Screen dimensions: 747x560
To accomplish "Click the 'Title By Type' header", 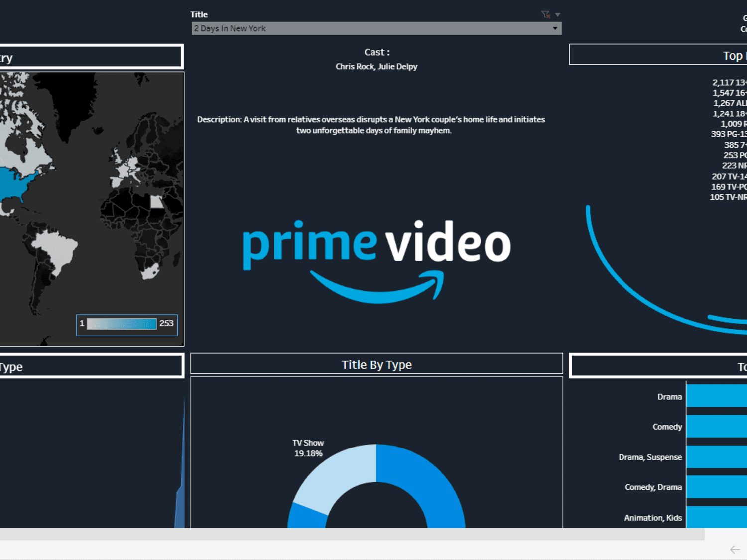I will point(376,364).
